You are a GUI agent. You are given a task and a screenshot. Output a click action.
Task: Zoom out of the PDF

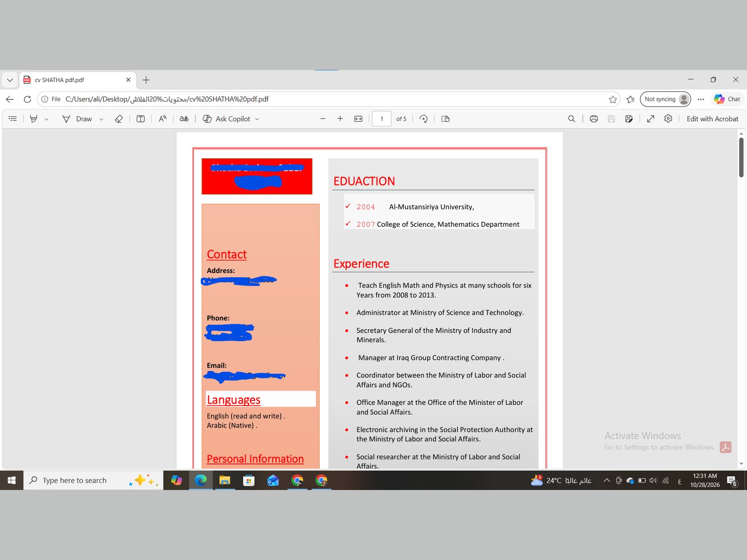tap(323, 119)
